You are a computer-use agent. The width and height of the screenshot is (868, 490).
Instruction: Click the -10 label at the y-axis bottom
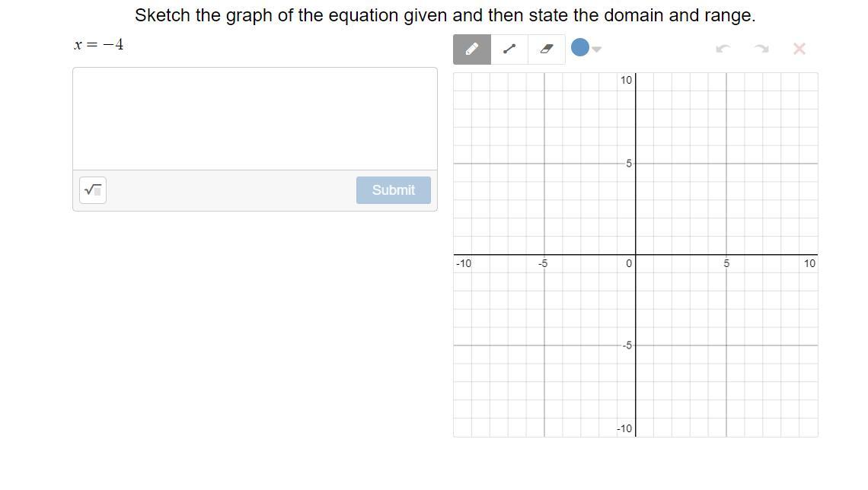624,429
